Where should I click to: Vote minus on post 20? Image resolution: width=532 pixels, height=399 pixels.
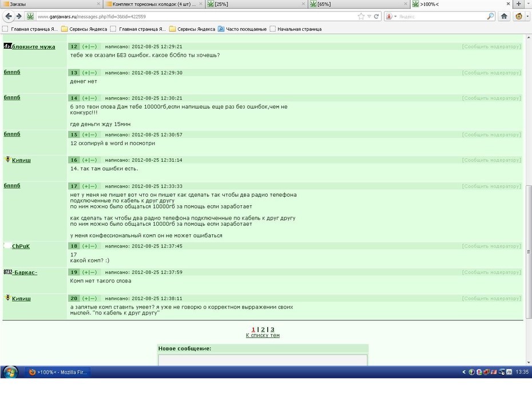[93, 298]
